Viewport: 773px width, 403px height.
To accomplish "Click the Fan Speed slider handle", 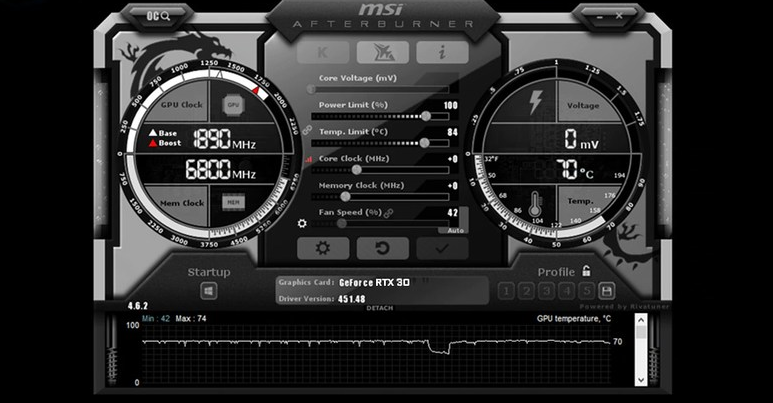I will [x=341, y=223].
